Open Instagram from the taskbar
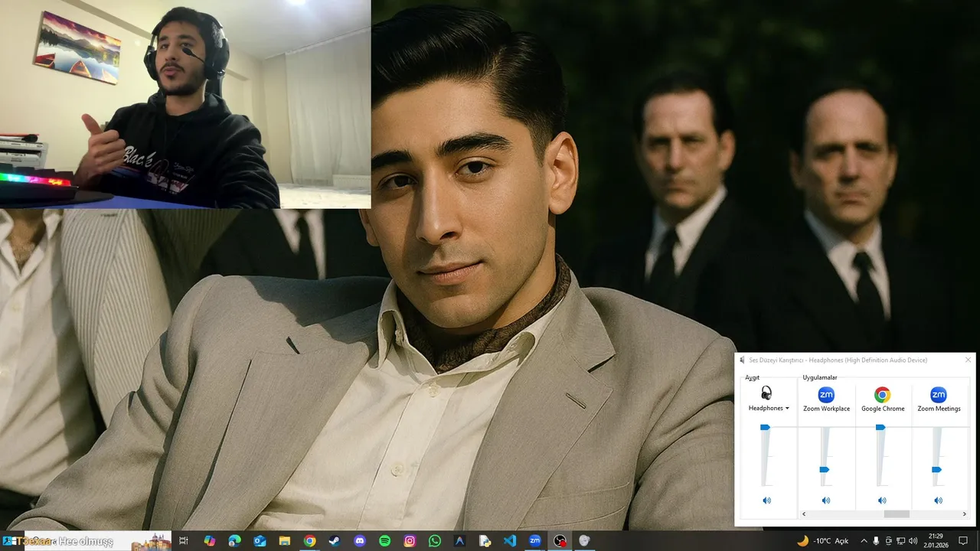The image size is (980, 551). (410, 541)
